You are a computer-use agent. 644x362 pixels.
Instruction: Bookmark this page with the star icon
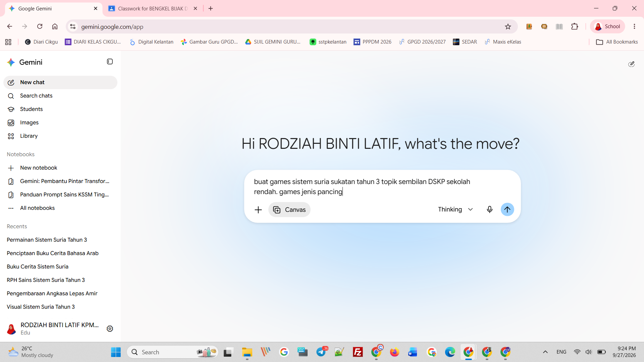(x=508, y=26)
